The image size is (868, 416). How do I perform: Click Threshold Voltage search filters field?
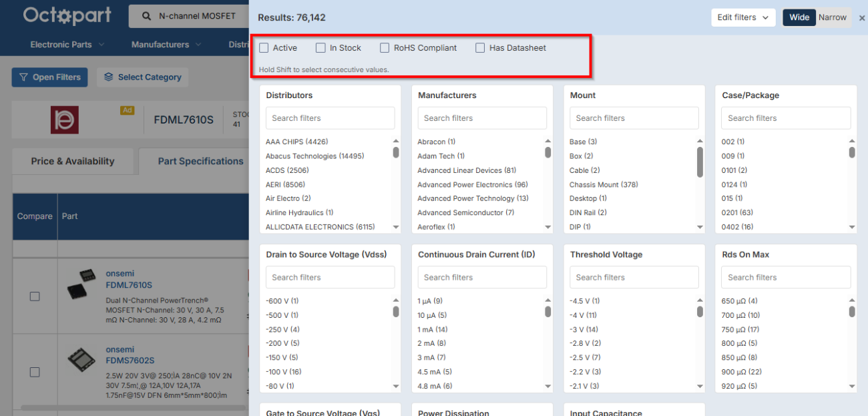click(x=634, y=277)
